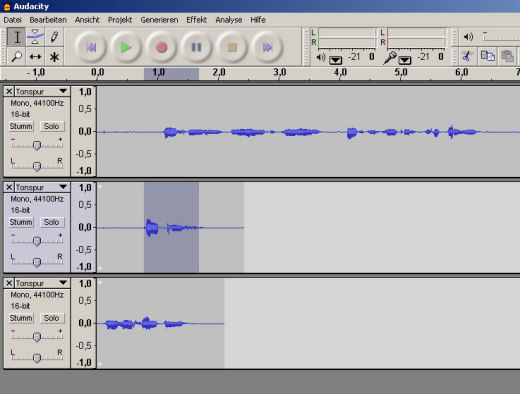
Task: Adjust third track's pan slider
Action: coord(37,357)
